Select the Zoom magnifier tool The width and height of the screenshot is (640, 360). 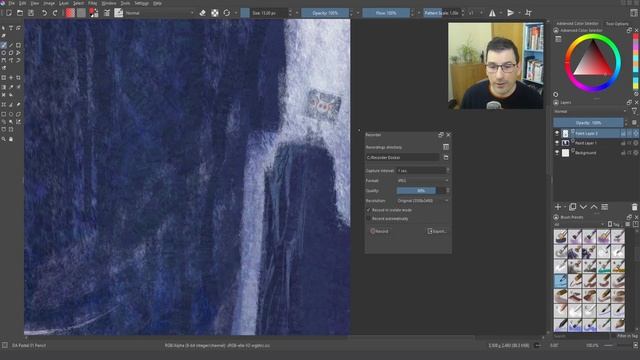pyautogui.click(x=4, y=139)
